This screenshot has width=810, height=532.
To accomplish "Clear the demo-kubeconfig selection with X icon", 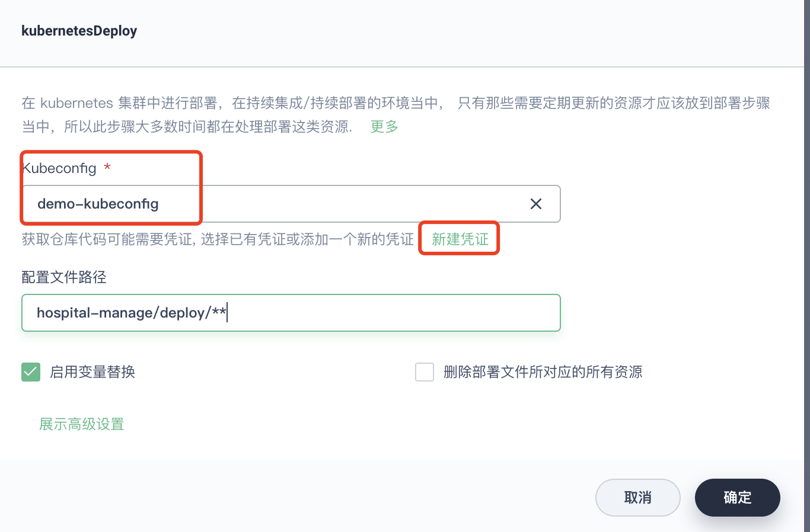I will pyautogui.click(x=536, y=204).
